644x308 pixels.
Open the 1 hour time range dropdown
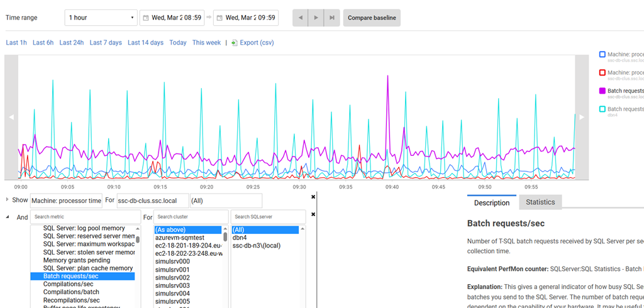coord(101,18)
